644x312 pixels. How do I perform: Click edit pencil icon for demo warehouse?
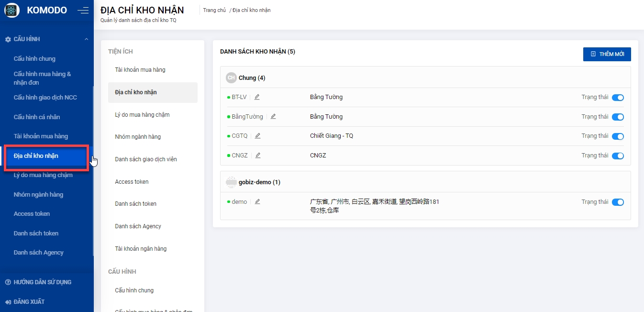(x=257, y=202)
